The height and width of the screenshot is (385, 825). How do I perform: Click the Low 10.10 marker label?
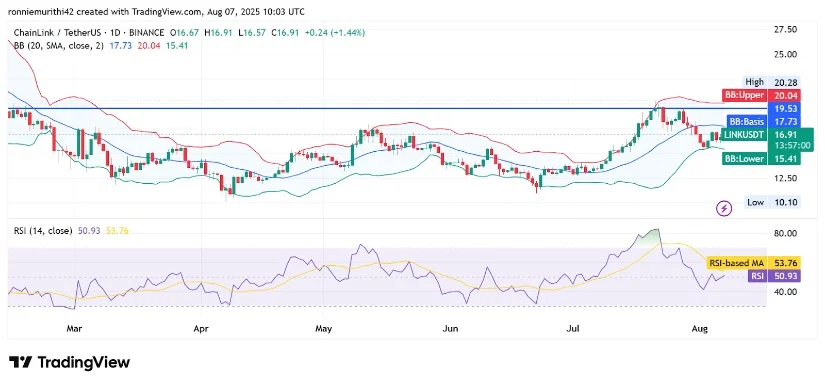[772, 202]
